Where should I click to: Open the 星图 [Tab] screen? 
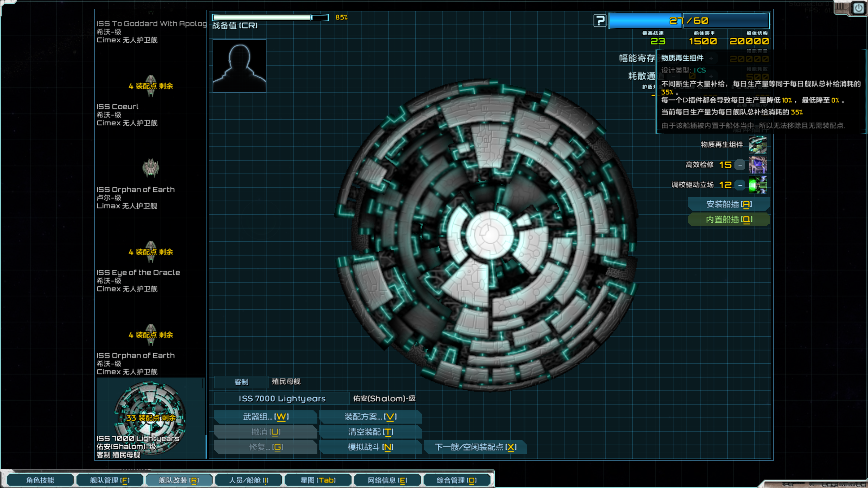coord(318,480)
